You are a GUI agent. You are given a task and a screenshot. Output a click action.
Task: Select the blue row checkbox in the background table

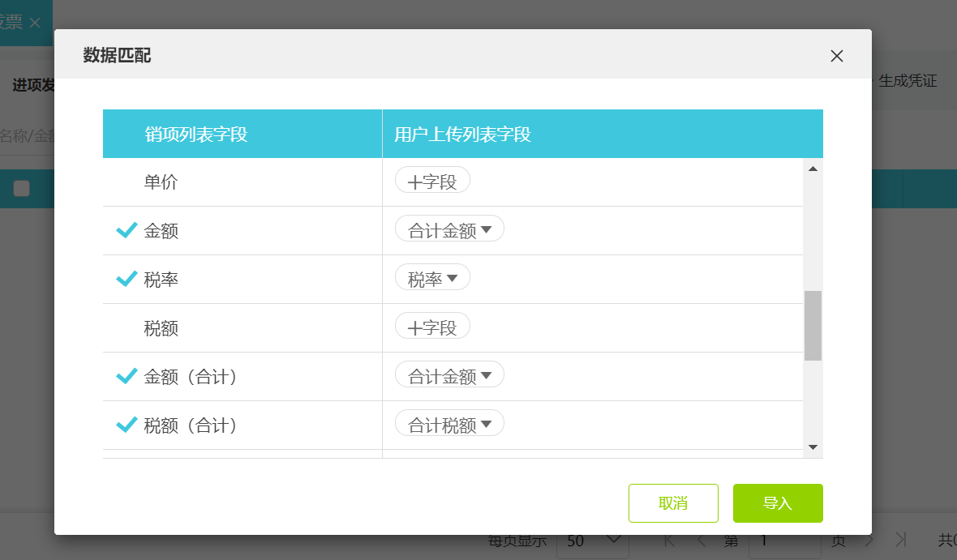click(x=22, y=189)
